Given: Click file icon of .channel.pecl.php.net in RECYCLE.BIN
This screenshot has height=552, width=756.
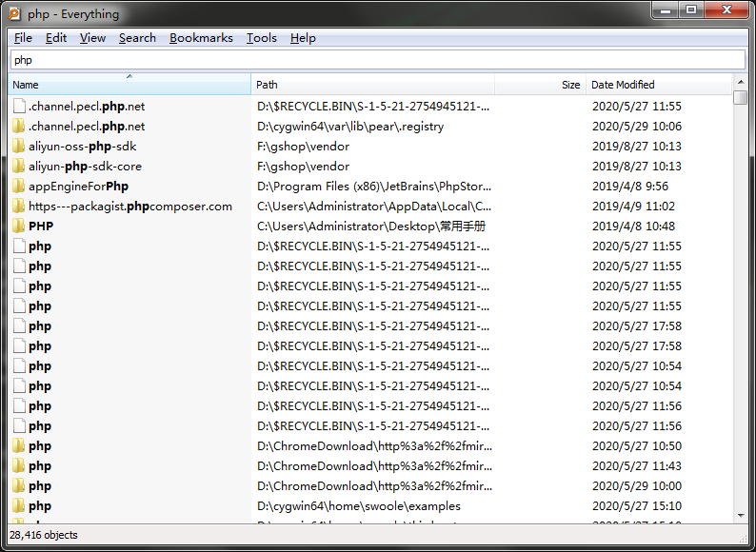Looking at the screenshot, I should (x=19, y=106).
